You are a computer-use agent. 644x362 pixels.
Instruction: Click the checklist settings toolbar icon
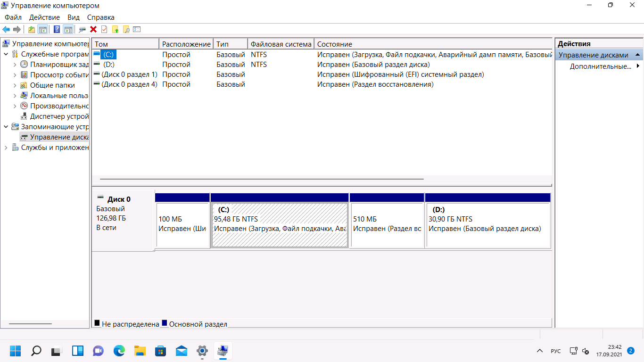point(137,29)
